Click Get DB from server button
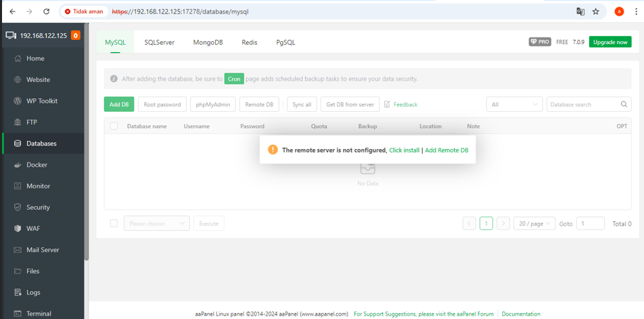Screen dimensions: 644x319 click(x=350, y=104)
